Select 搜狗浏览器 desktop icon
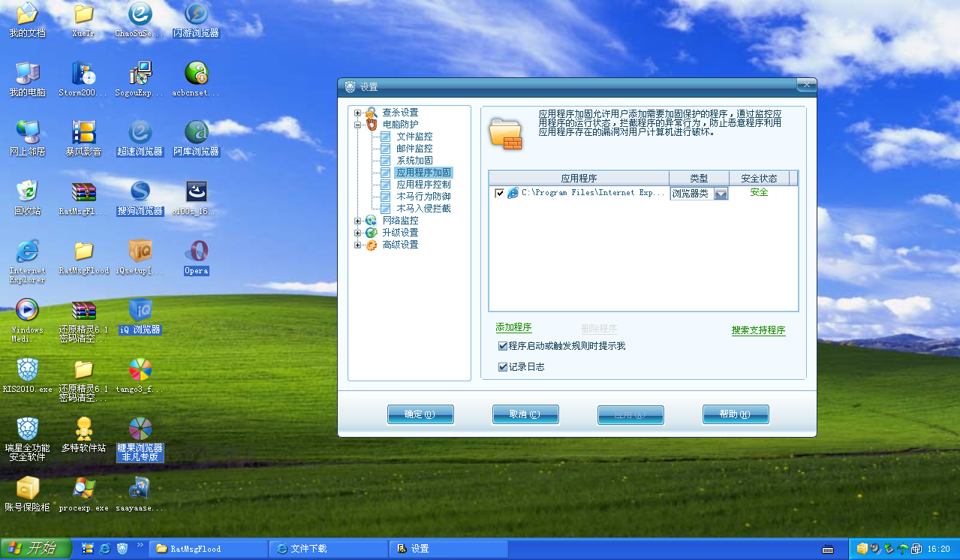The height and width of the screenshot is (560, 960). (x=140, y=197)
